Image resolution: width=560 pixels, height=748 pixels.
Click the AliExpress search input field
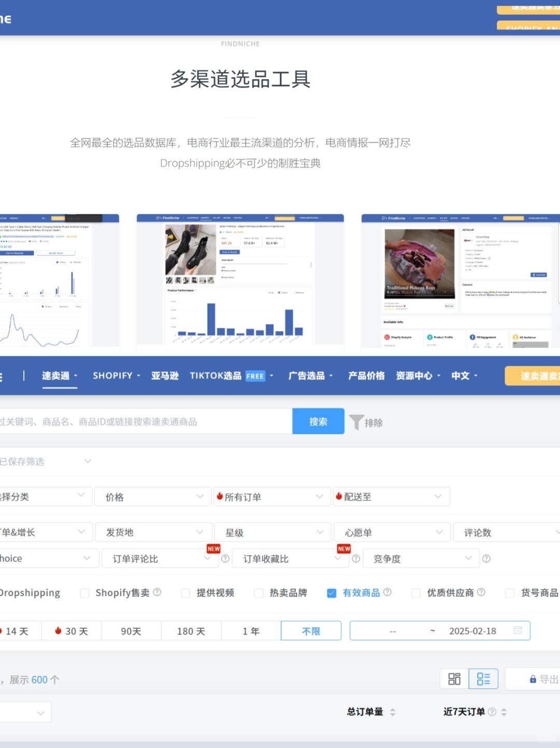pos(145,421)
